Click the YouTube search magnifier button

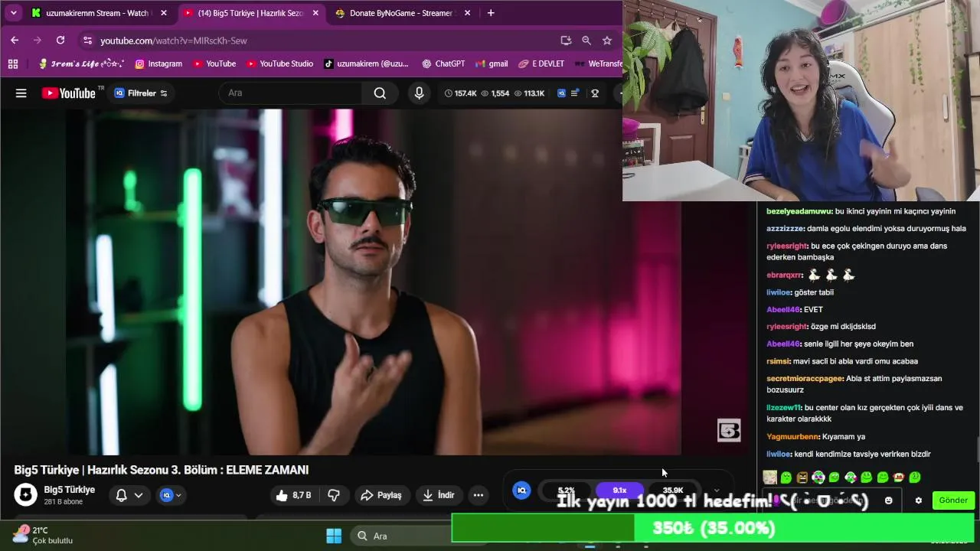tap(380, 93)
